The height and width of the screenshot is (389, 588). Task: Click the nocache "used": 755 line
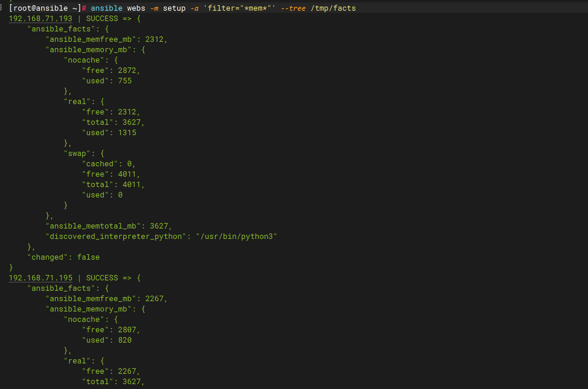point(107,81)
